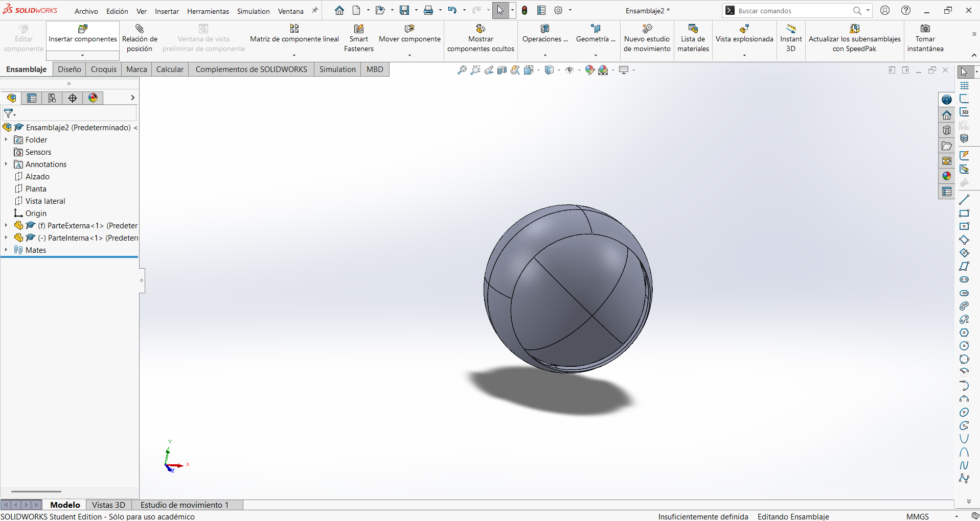Open PropertyManager tab icon
980x521 pixels.
[x=32, y=98]
